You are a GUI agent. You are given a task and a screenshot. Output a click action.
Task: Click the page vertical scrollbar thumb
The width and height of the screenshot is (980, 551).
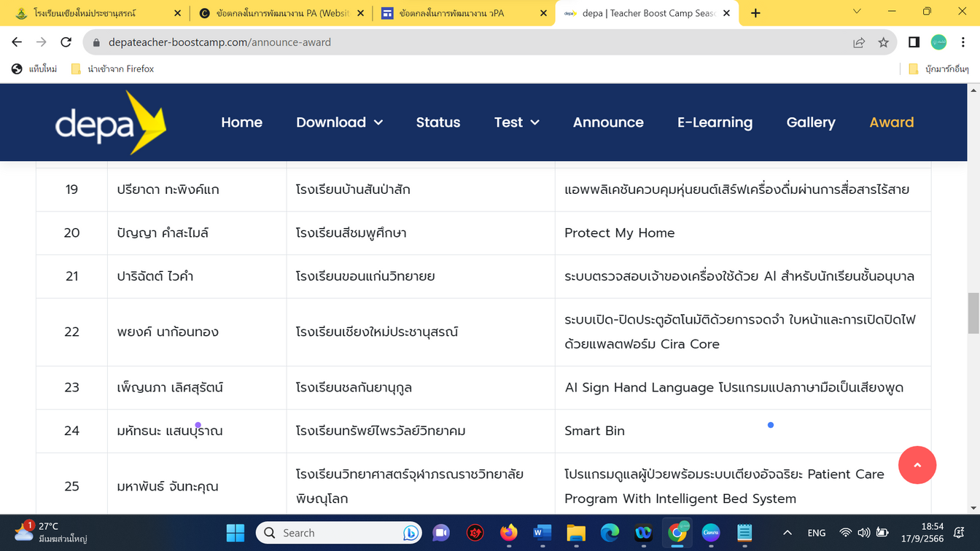coord(973,313)
